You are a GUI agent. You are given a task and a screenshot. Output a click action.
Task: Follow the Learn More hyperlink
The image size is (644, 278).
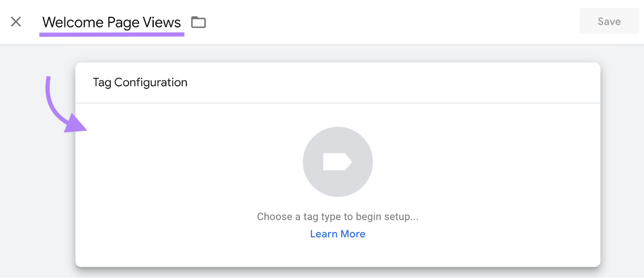337,234
